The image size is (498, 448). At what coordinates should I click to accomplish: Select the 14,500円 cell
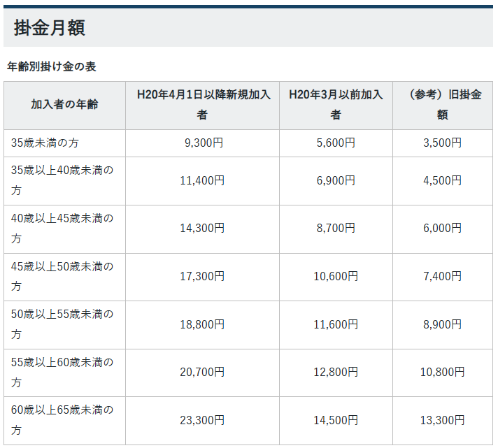pos(336,420)
